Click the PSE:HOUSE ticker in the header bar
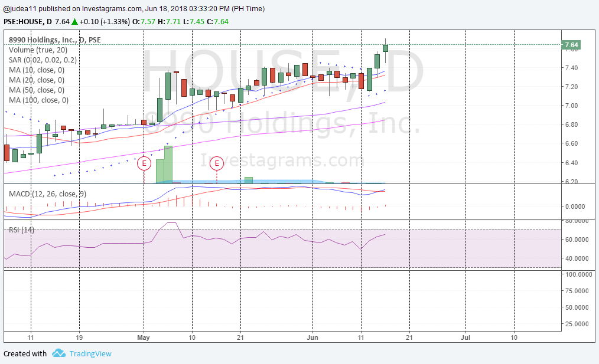 pos(20,22)
